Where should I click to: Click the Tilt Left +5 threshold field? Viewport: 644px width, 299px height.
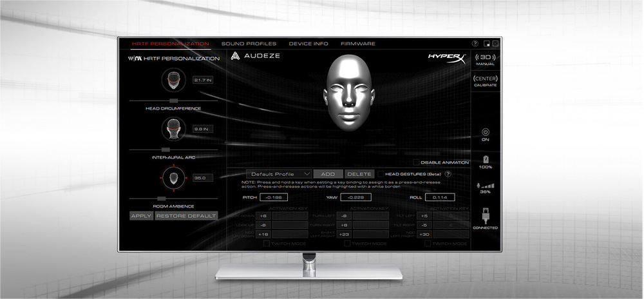424,216
